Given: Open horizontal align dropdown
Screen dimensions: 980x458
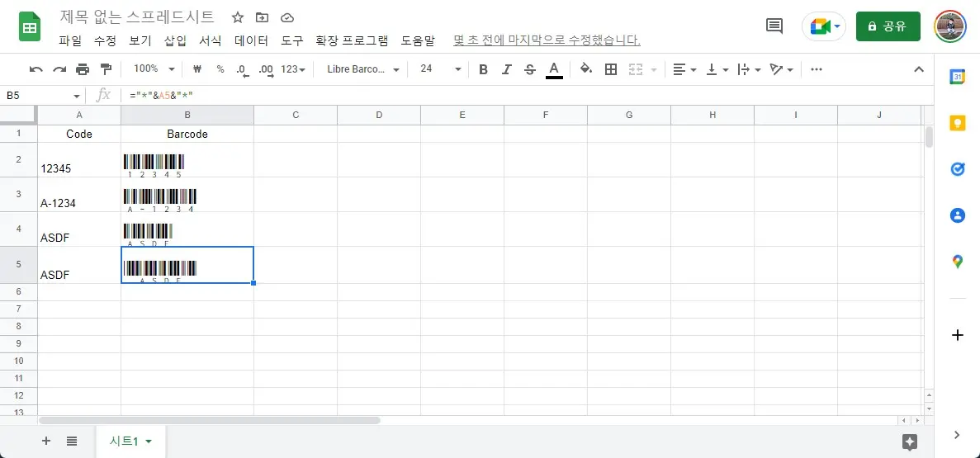Looking at the screenshot, I should (x=685, y=69).
